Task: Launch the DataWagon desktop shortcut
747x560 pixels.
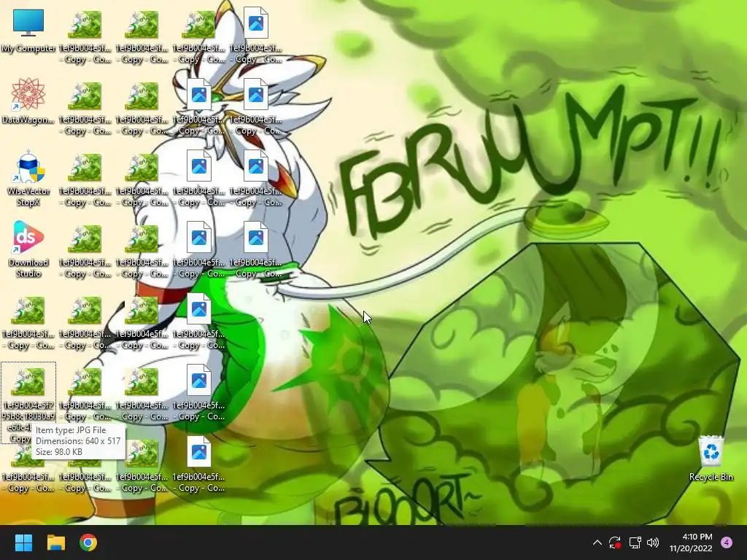Action: pos(28,101)
